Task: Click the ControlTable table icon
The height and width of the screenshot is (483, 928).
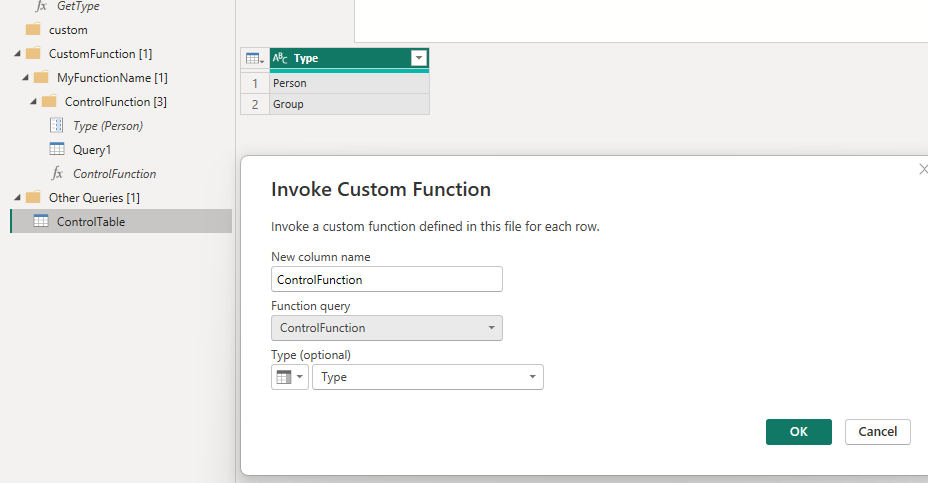Action: click(x=41, y=222)
